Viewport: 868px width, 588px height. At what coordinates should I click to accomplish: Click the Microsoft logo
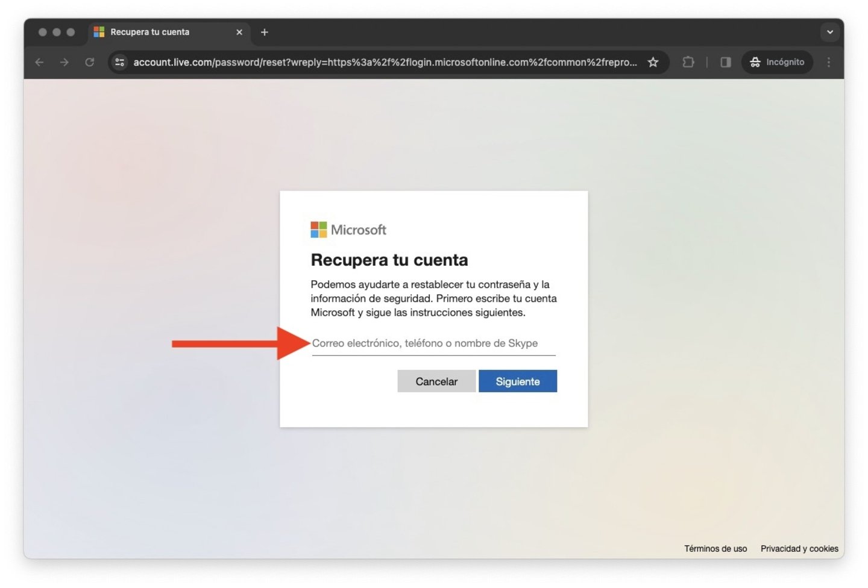tap(348, 230)
